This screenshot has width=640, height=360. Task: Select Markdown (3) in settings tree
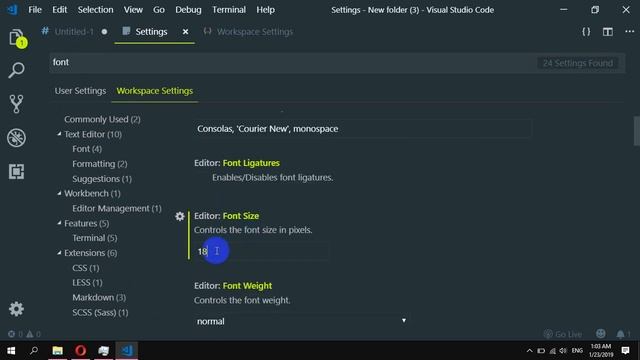pos(99,297)
